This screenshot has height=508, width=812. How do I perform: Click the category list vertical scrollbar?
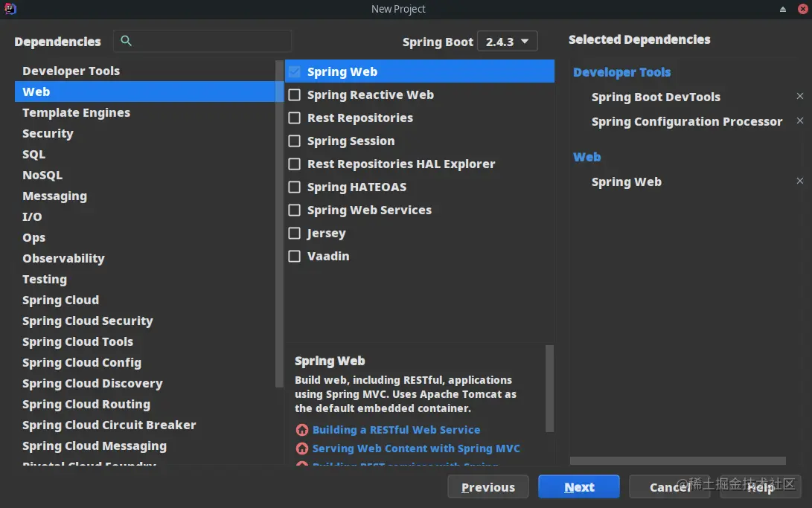point(280,223)
